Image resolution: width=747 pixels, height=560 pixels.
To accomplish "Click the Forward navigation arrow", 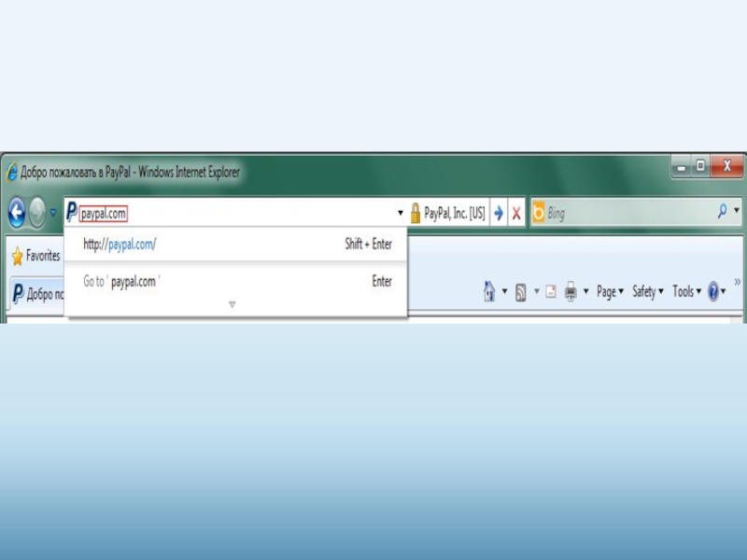I will pos(37,213).
